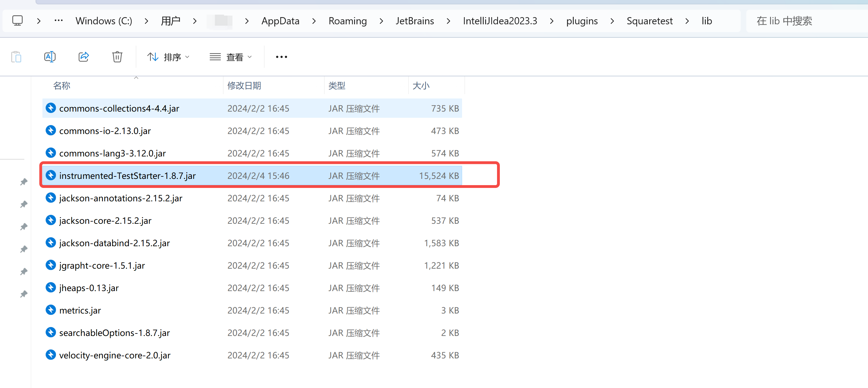
Task: Navigate to JetBrains in breadcrumb
Action: point(414,21)
